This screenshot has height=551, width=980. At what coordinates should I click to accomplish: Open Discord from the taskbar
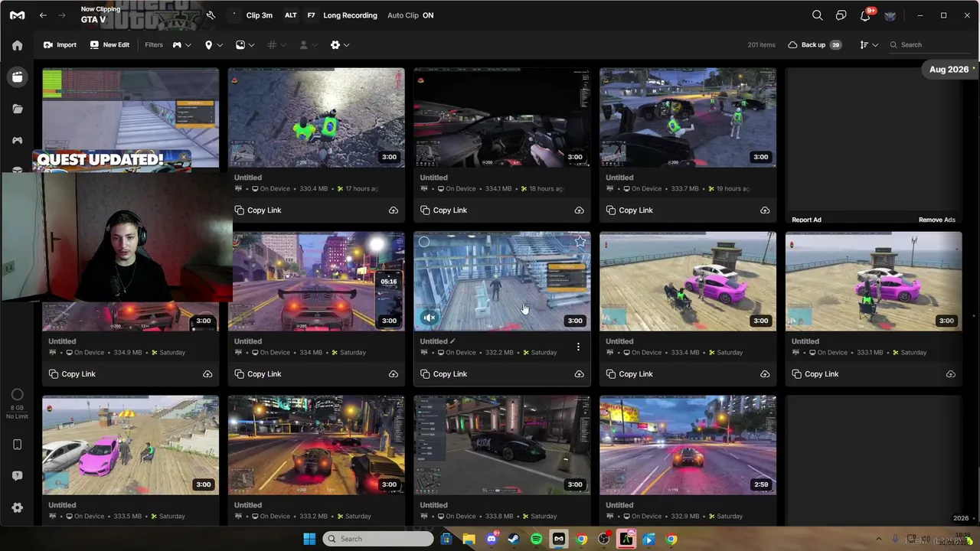click(x=492, y=539)
